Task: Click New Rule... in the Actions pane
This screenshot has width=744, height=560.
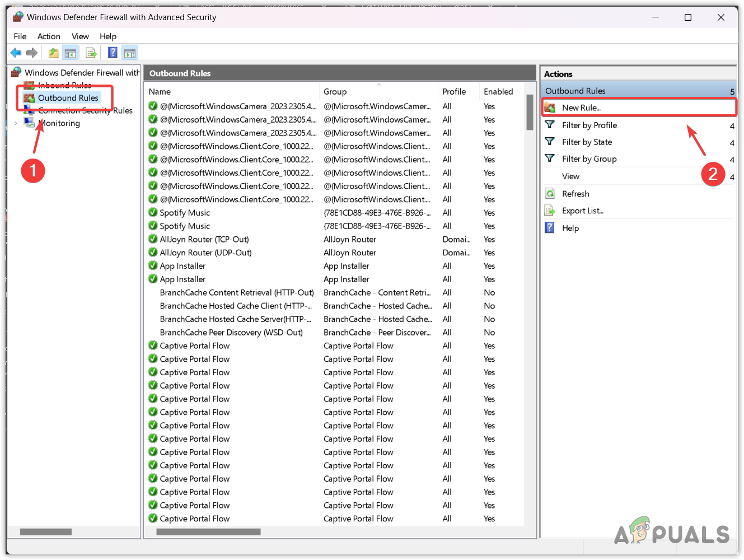Action: coord(581,108)
